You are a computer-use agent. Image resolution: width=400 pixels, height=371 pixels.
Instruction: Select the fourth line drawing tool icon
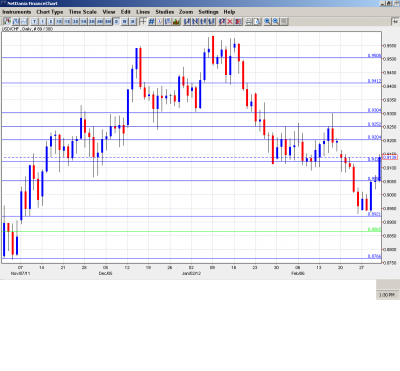tap(211, 22)
